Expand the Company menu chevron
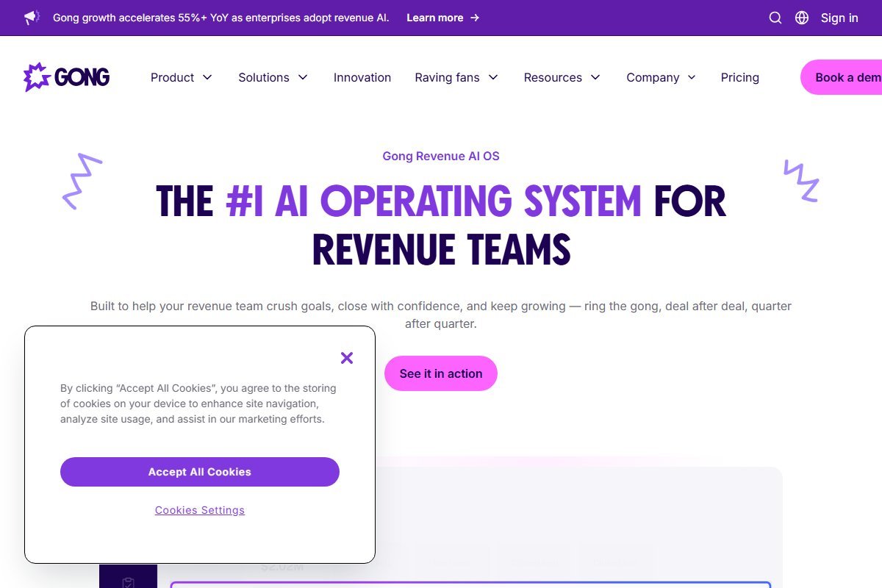882x588 pixels. 692,77
